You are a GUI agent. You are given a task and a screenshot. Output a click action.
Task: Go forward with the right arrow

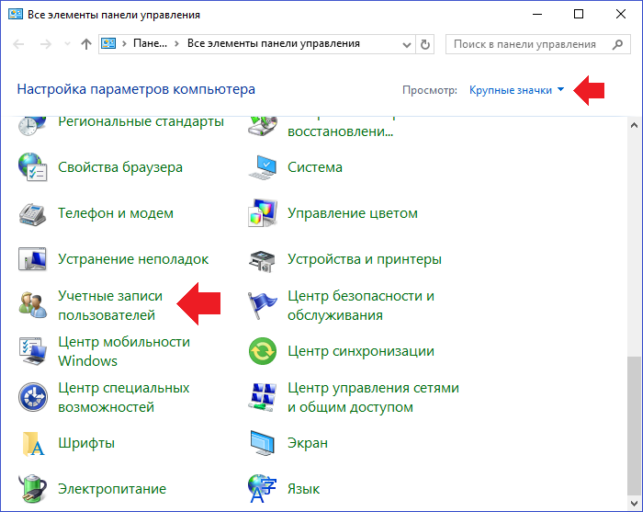pyautogui.click(x=46, y=44)
